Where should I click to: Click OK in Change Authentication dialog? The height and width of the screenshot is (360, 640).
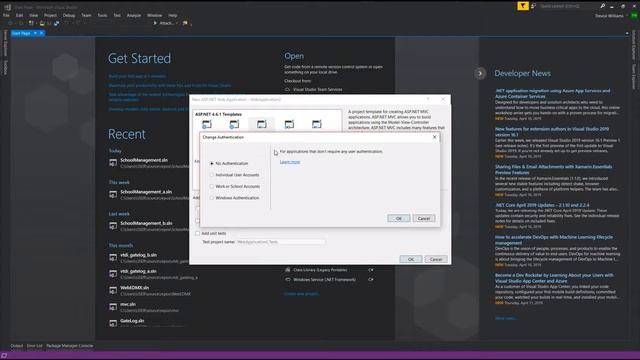[x=399, y=218]
